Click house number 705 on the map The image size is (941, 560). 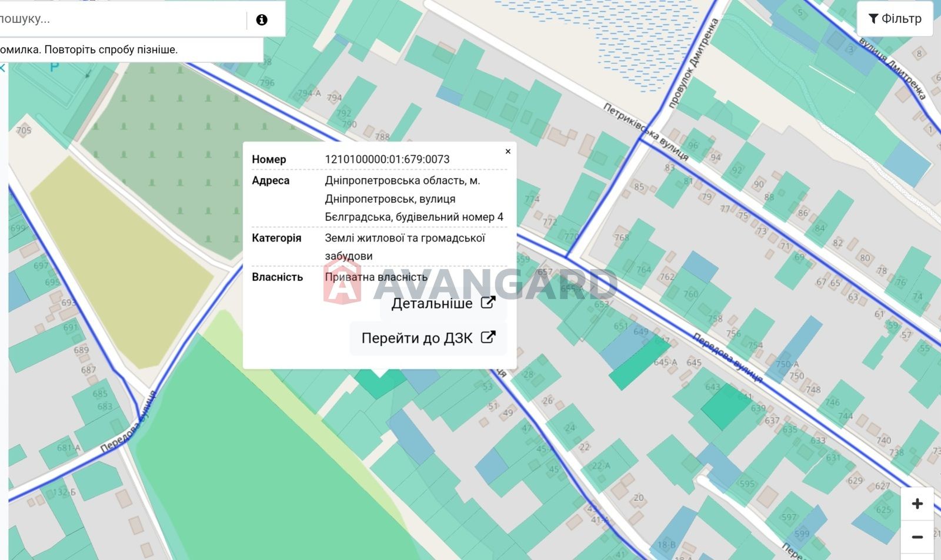click(x=24, y=130)
